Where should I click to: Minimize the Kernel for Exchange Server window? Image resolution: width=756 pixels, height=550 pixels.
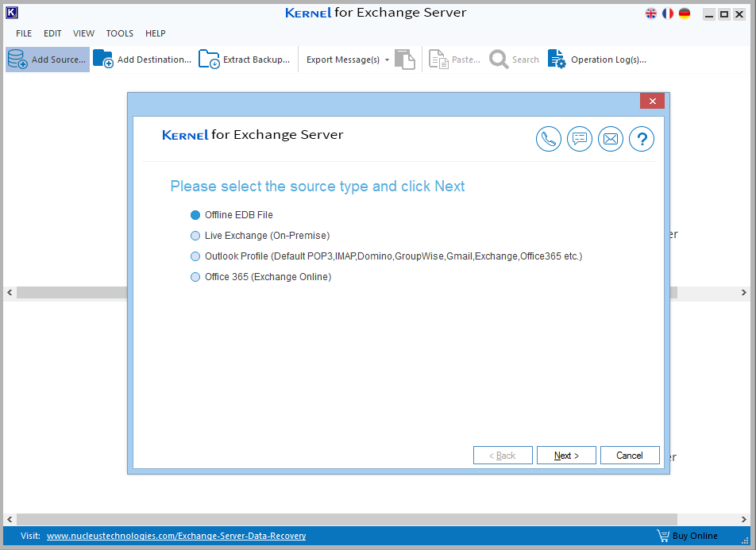708,14
